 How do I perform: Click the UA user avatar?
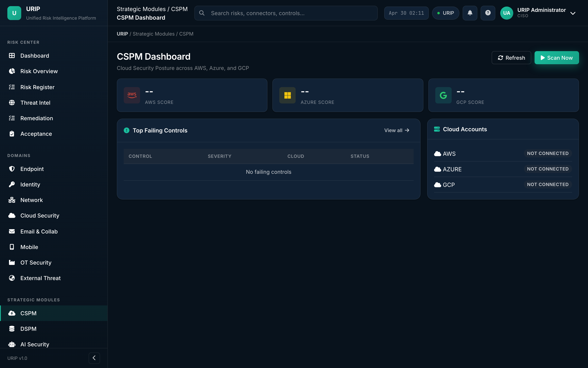507,13
